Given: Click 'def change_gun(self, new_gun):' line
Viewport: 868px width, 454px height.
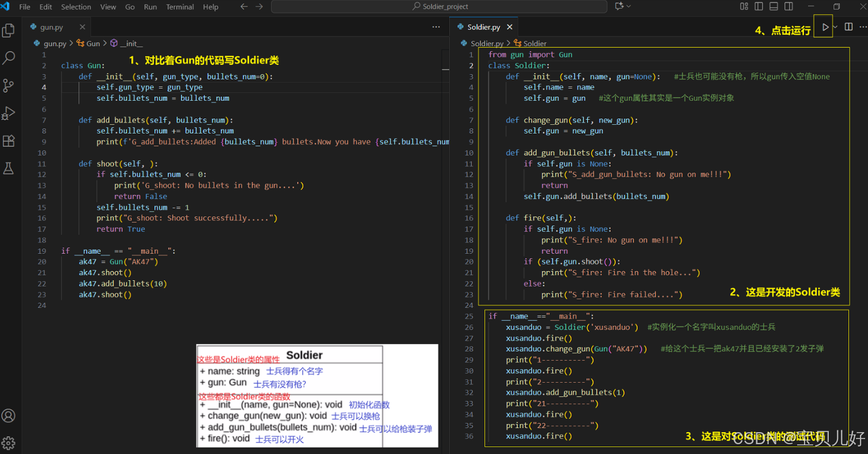Looking at the screenshot, I should click(572, 120).
